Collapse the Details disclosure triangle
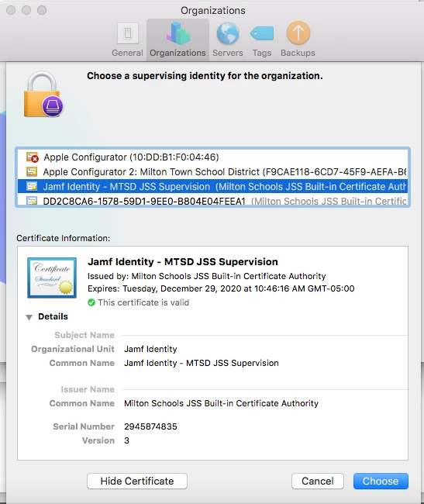 (x=29, y=317)
